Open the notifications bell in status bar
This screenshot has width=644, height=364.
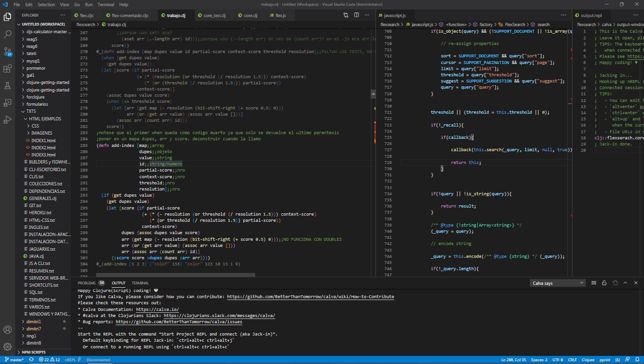point(637,360)
